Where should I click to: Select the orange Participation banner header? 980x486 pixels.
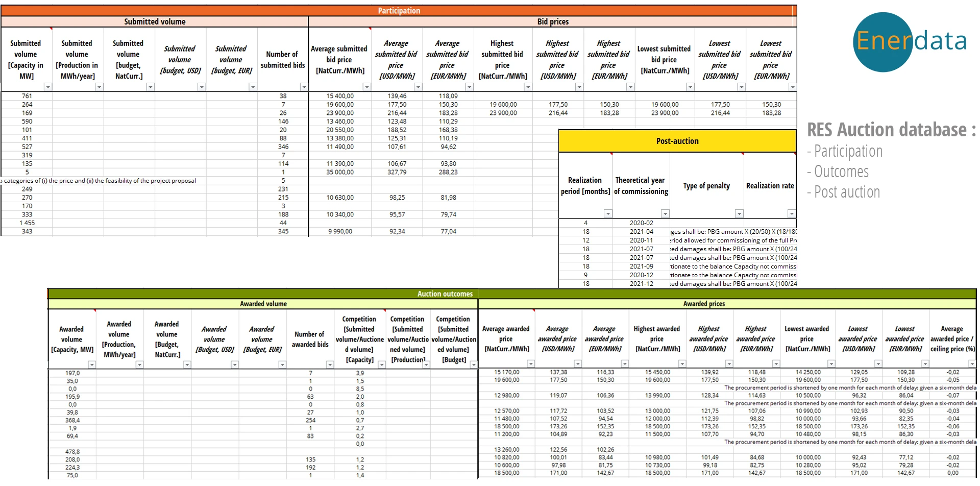(x=399, y=11)
